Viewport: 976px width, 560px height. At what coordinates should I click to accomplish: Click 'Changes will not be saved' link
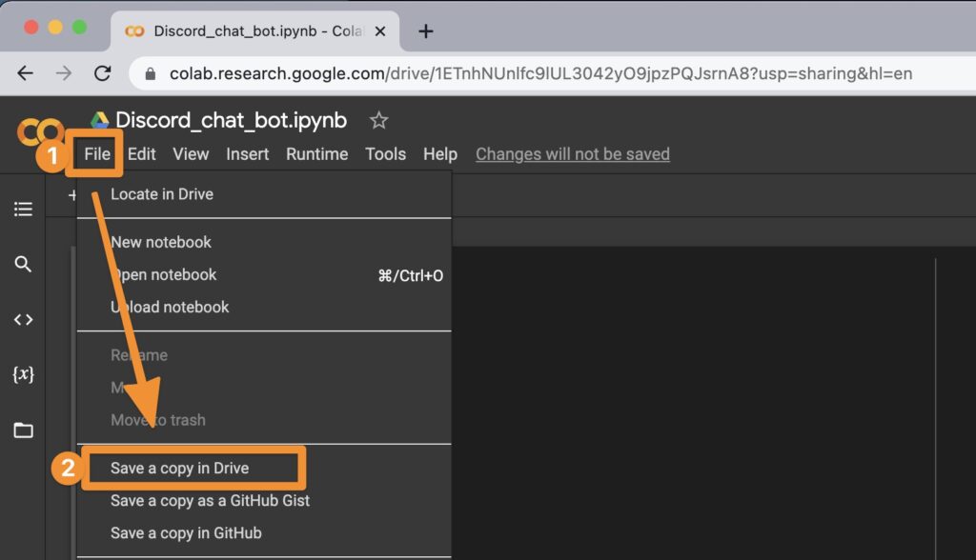(573, 153)
